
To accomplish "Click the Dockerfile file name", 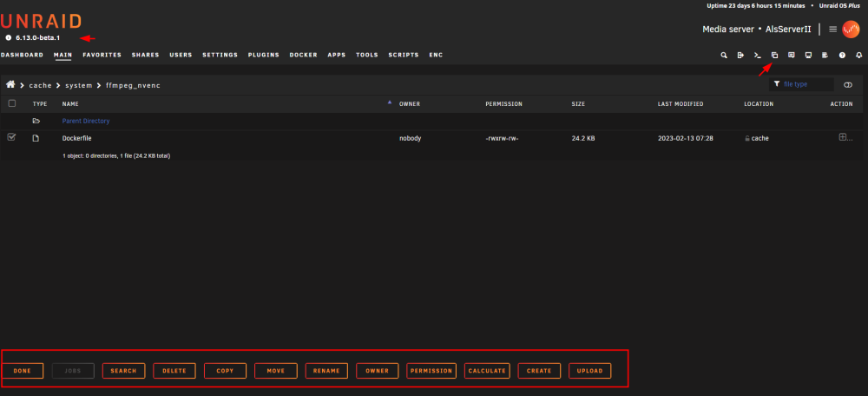I will [x=77, y=138].
